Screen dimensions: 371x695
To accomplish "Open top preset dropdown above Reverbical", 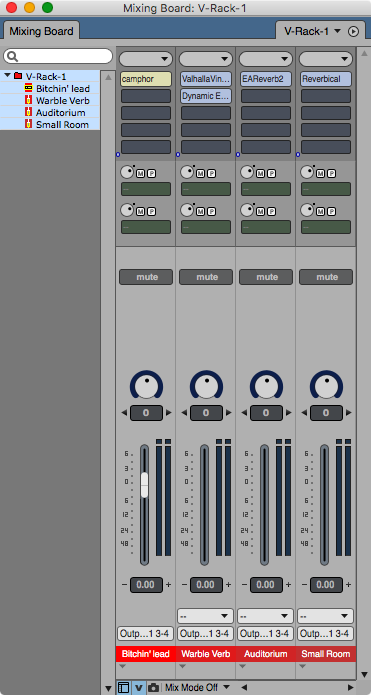I will [326, 59].
